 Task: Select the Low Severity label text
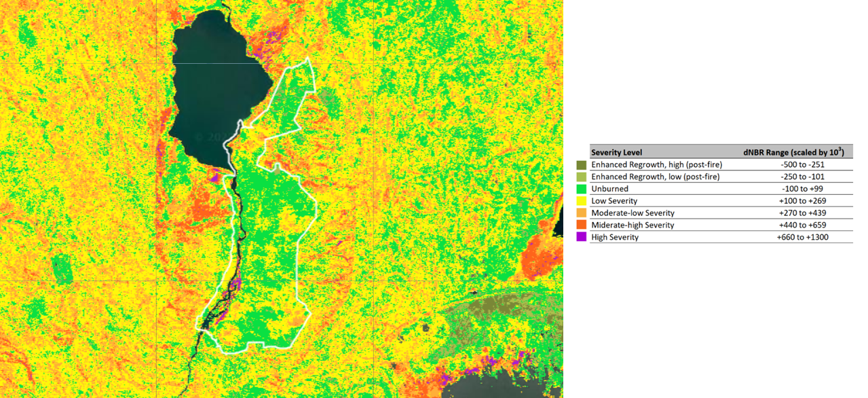point(614,201)
